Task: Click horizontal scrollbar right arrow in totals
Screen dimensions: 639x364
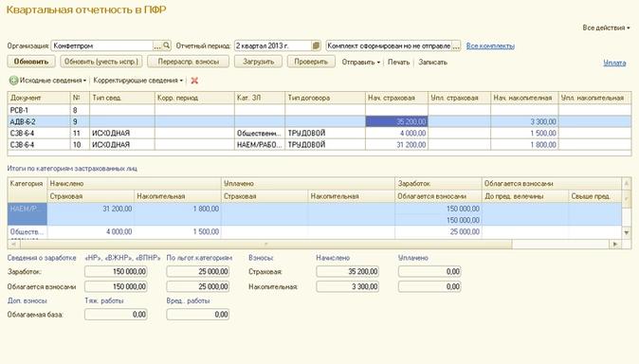Action: pos(615,244)
